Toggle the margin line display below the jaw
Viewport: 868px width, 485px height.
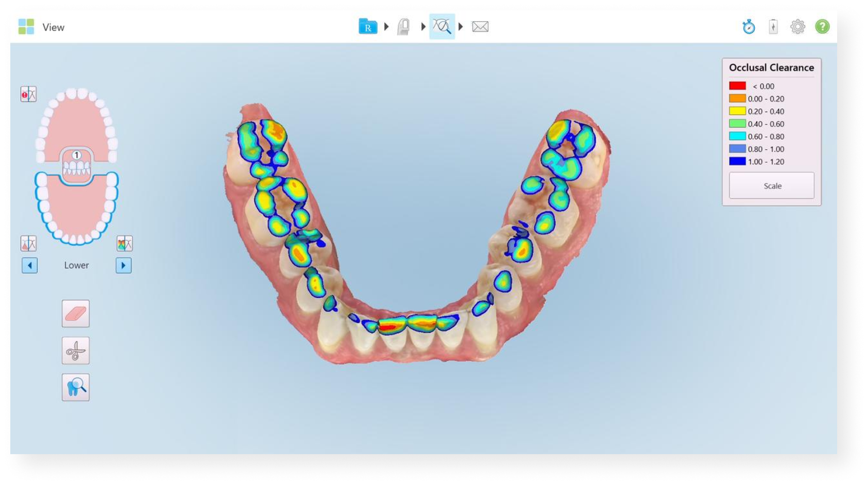(x=29, y=243)
